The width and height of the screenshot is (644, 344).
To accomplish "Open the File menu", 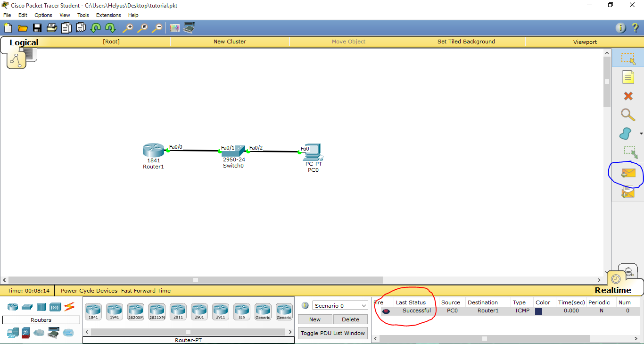I will [7, 15].
